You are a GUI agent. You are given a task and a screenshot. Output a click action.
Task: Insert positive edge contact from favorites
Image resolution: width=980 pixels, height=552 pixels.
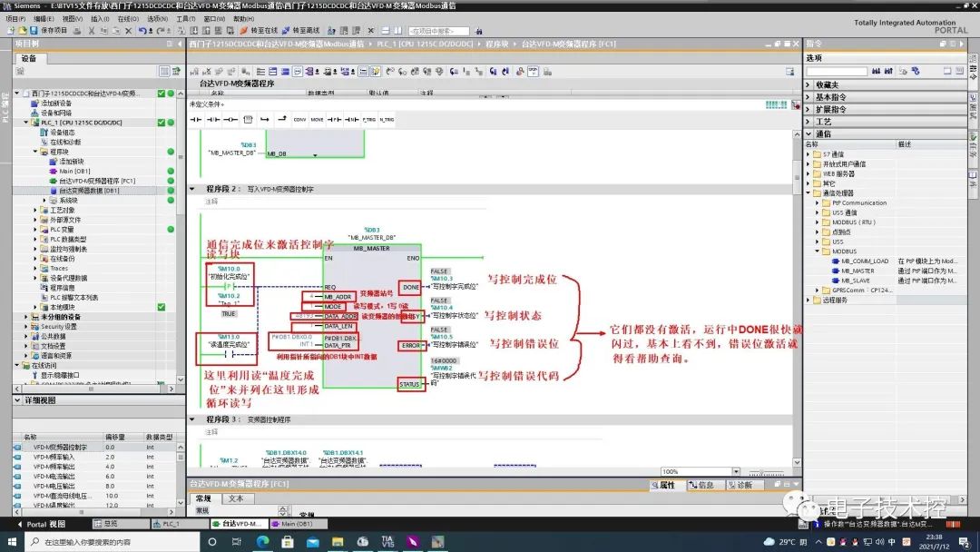[x=334, y=120]
